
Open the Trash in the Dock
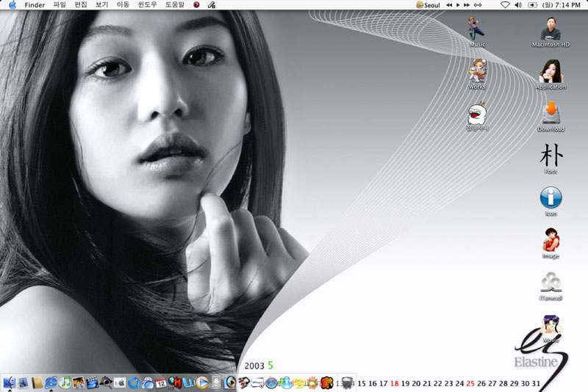click(346, 382)
